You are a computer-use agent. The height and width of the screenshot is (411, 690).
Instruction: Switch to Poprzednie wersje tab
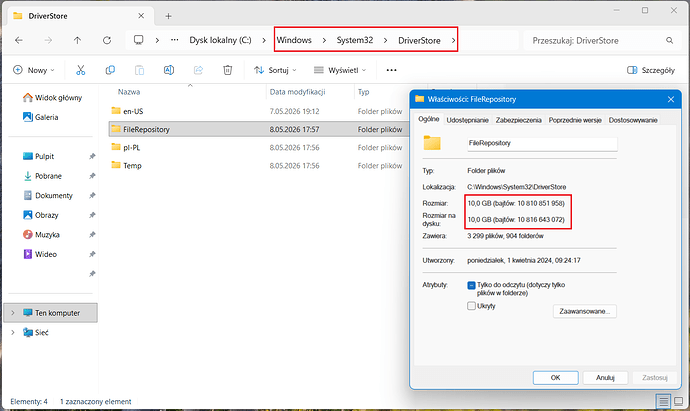pos(575,120)
